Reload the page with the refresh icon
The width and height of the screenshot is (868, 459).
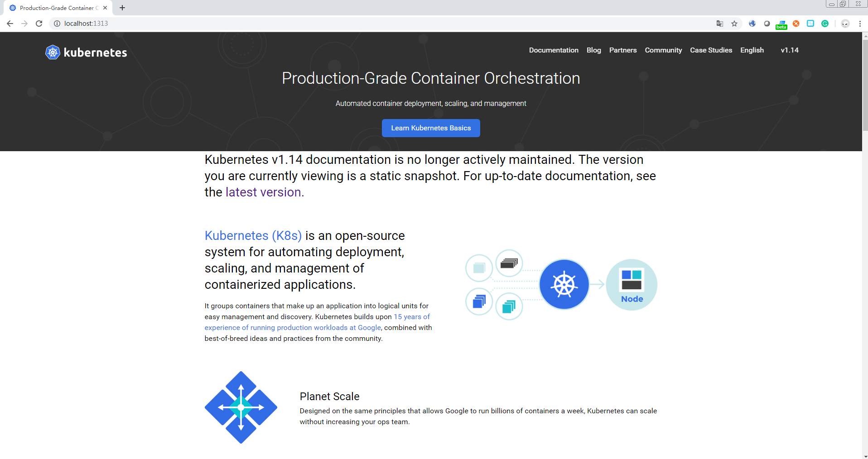(39, 24)
